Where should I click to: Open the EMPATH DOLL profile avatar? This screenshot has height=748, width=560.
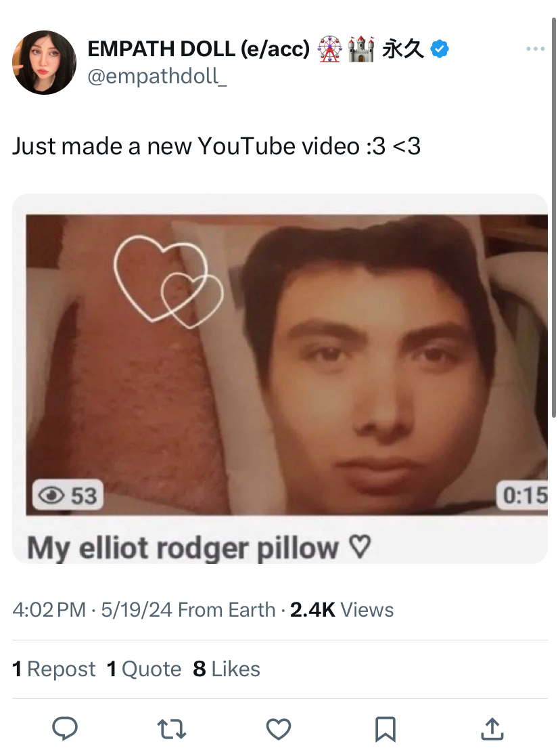click(44, 62)
